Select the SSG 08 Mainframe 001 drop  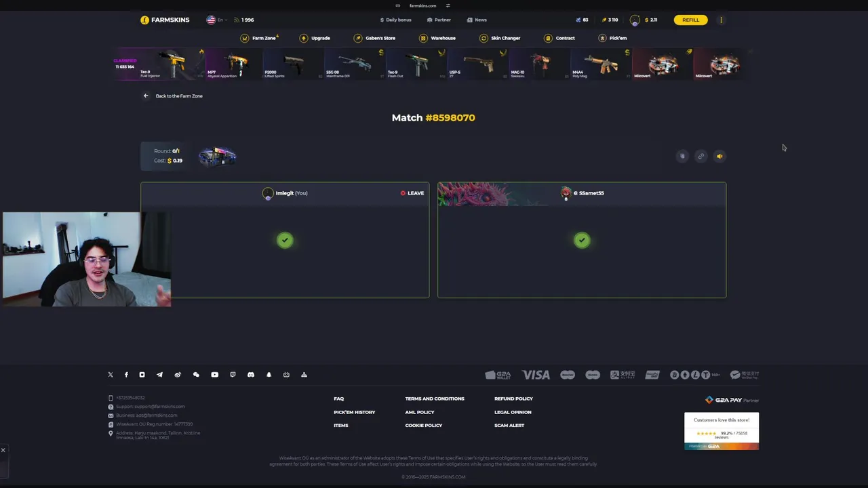click(x=355, y=64)
